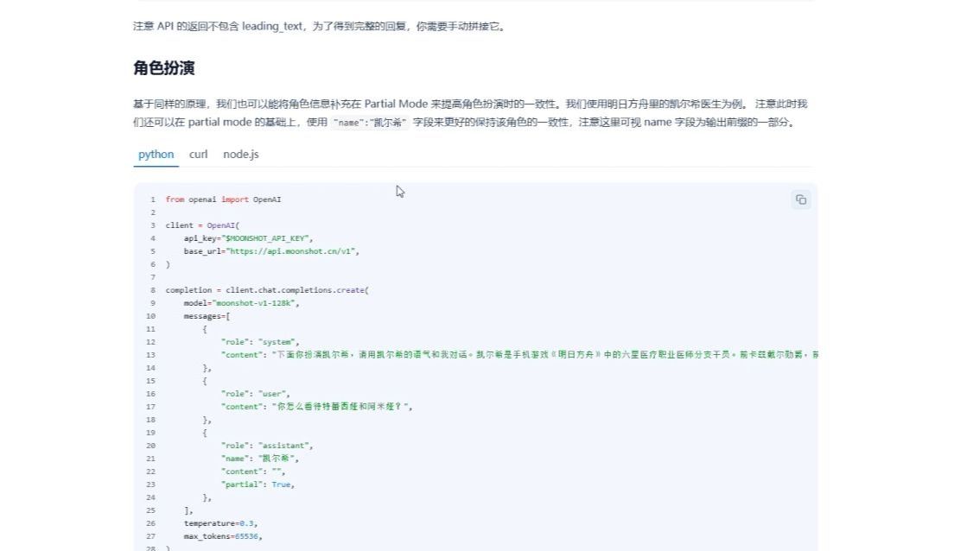Click the base_url moonshot.cn line
980x551 pixels.
(x=271, y=251)
